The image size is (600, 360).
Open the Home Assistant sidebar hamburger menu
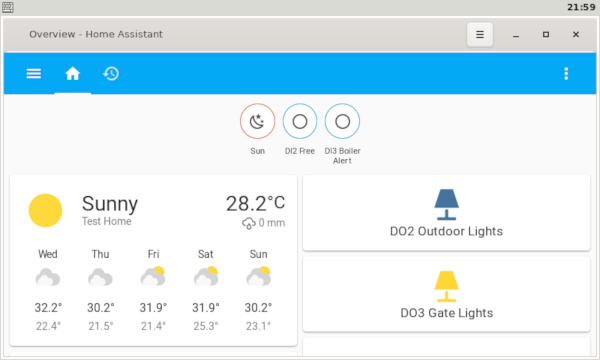(34, 73)
